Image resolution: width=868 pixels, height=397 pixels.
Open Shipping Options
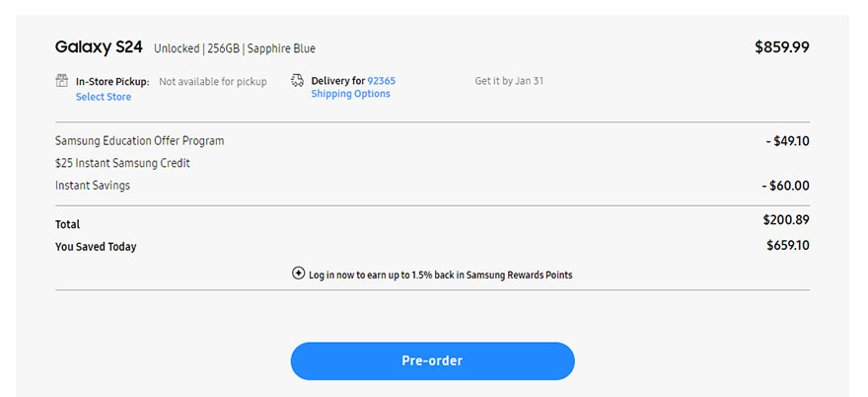coord(350,94)
